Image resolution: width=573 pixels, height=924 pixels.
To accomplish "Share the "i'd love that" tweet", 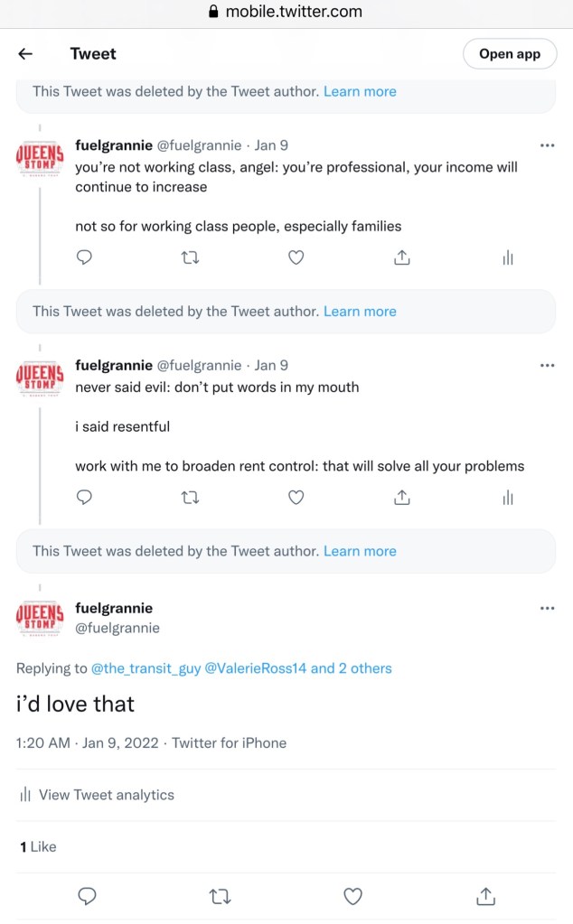I will click(x=485, y=896).
